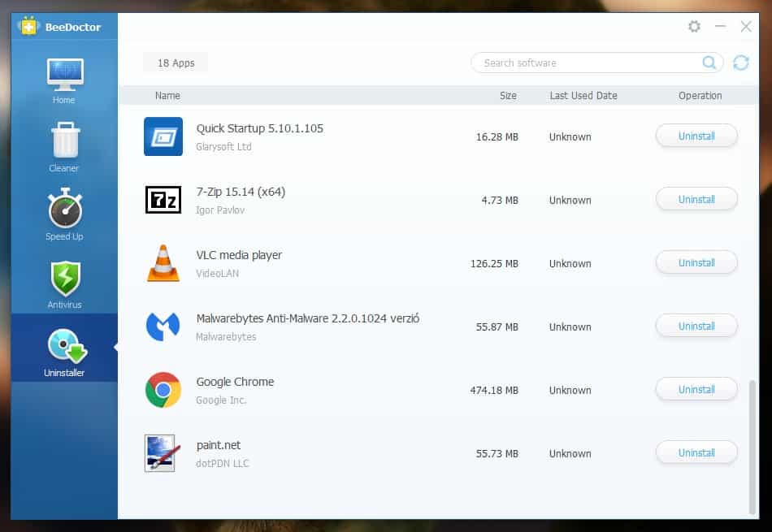
Task: Select the paint.net name text
Action: [x=218, y=445]
